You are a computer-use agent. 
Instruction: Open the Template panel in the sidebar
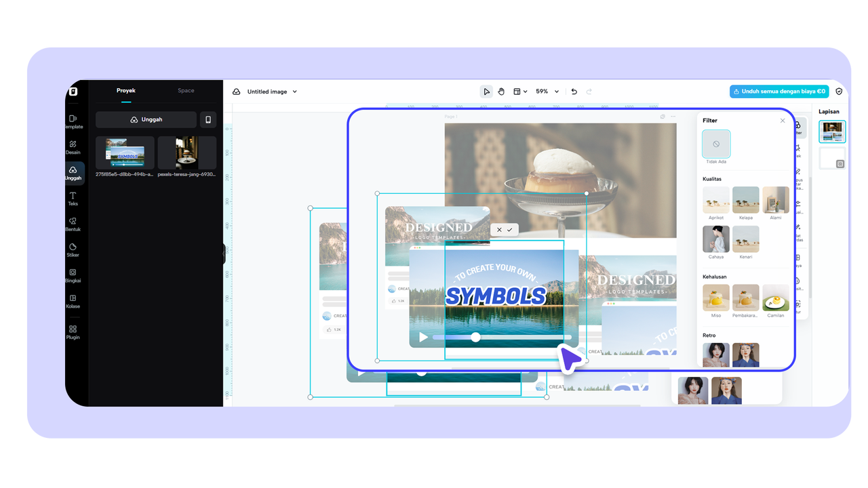[x=73, y=122]
